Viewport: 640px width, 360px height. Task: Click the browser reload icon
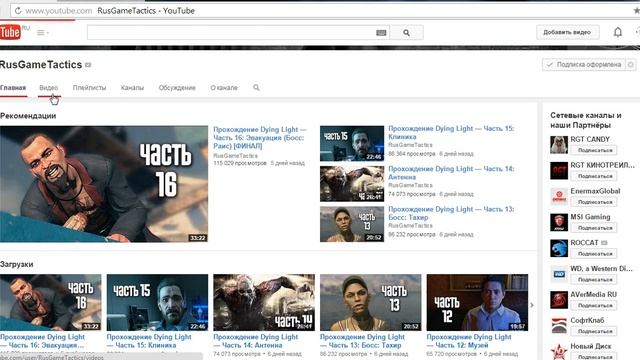[x=18, y=11]
